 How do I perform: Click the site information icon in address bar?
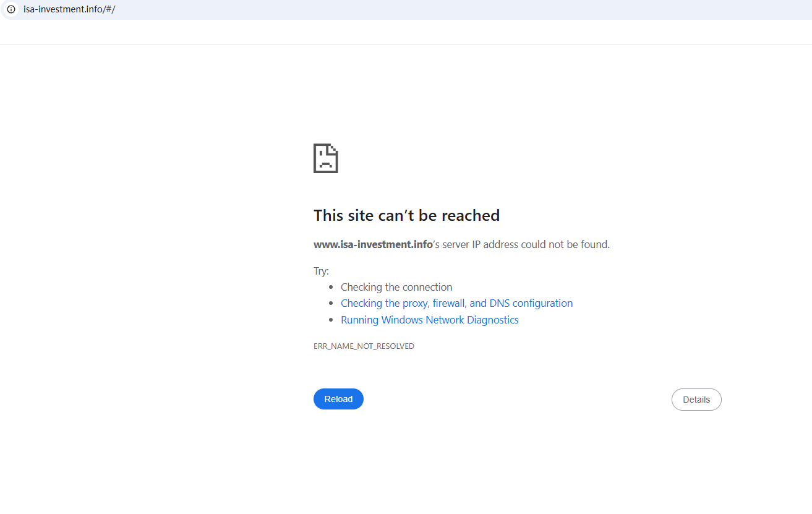coord(11,9)
